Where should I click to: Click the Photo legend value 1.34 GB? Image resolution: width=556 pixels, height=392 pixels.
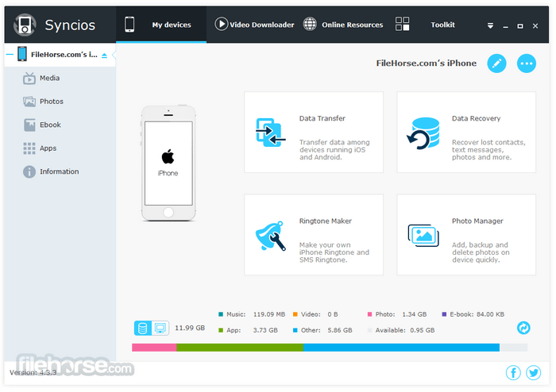tap(414, 314)
